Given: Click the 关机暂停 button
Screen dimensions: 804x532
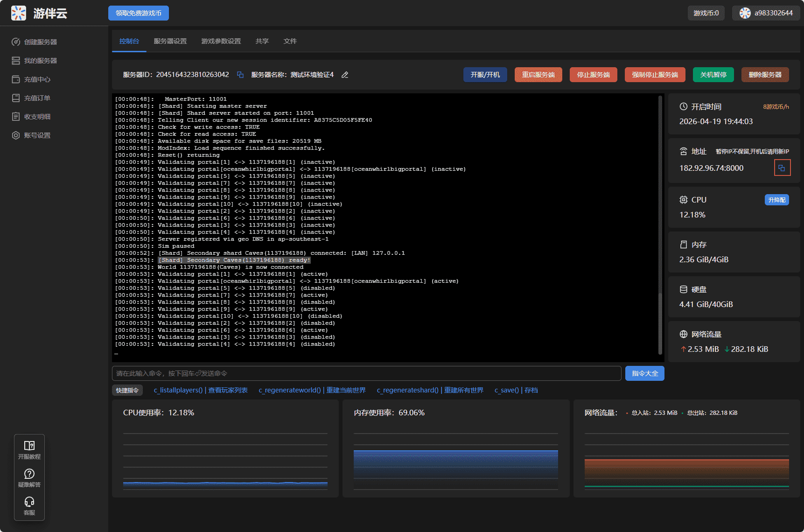Looking at the screenshot, I should 713,75.
